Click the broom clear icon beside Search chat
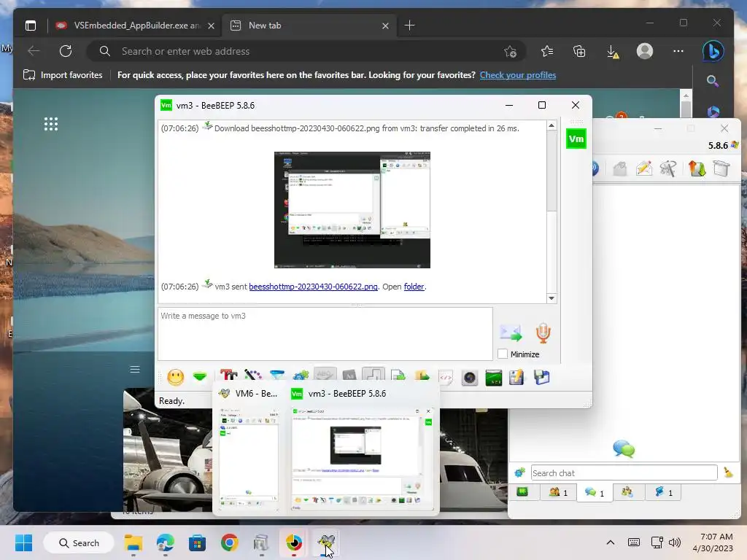The width and height of the screenshot is (747, 560). (728, 472)
